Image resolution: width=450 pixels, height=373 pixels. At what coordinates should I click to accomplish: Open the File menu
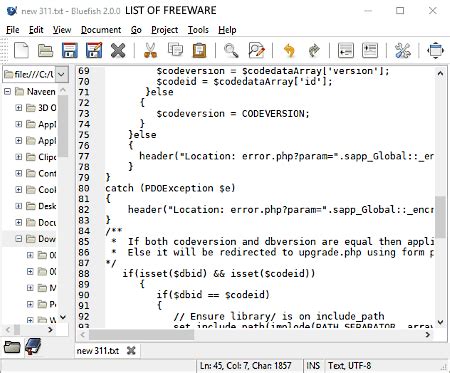[x=13, y=30]
